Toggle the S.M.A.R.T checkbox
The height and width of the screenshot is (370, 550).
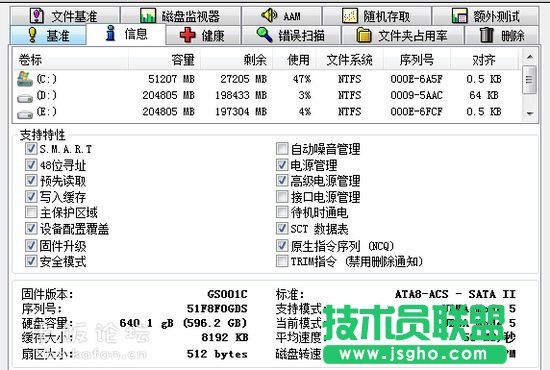(x=31, y=149)
